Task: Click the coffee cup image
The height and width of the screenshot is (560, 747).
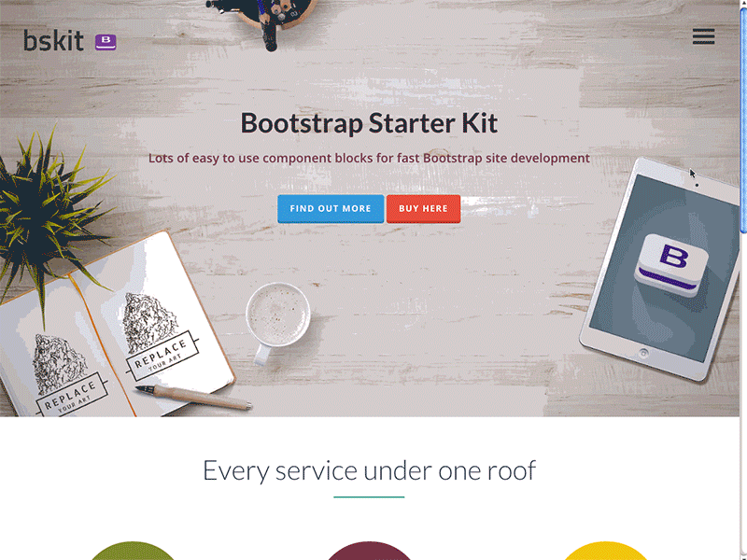Action: (x=277, y=320)
